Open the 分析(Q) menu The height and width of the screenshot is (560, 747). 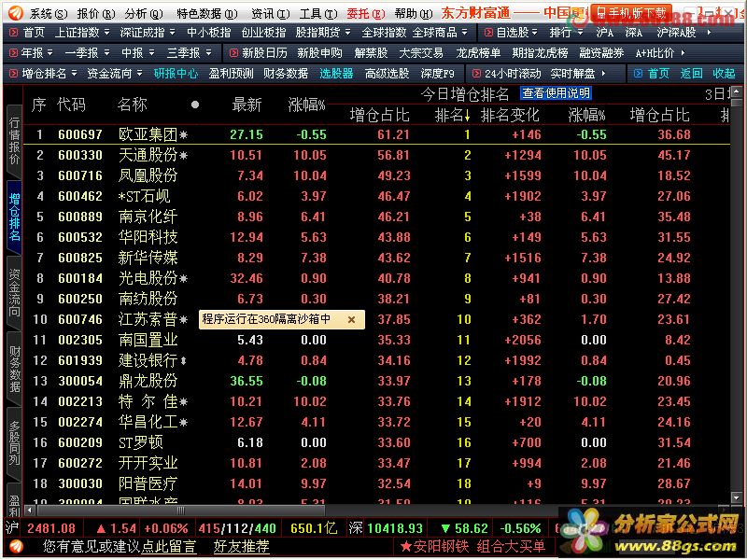click(x=144, y=13)
